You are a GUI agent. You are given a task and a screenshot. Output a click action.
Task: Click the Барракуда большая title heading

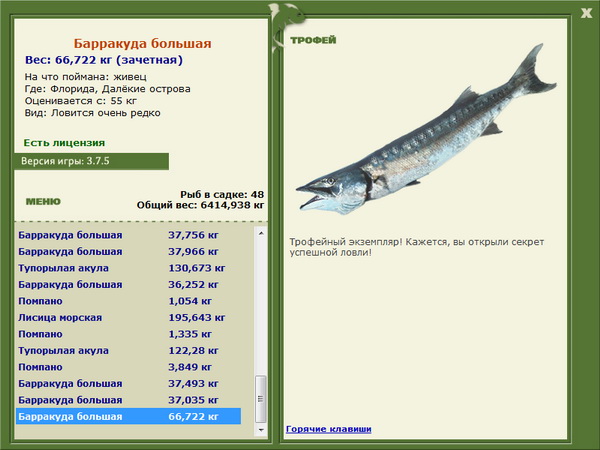point(142,43)
